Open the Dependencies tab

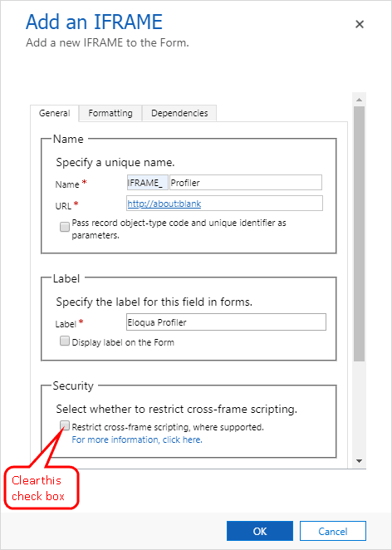click(x=179, y=113)
